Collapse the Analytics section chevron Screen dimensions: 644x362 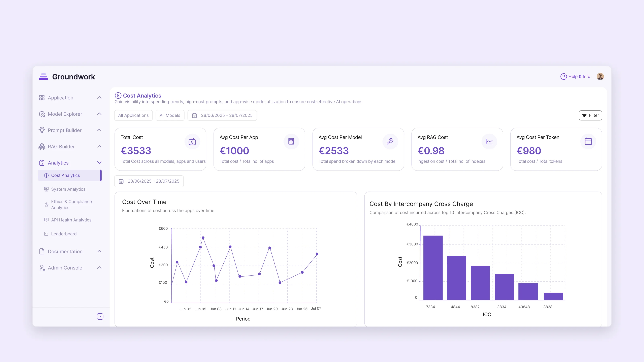[x=99, y=163]
